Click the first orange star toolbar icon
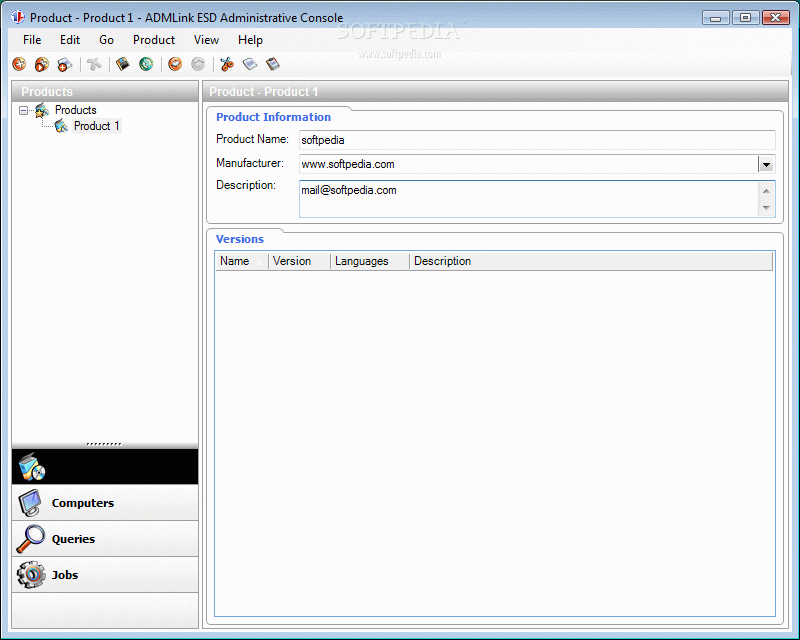 pos(19,64)
